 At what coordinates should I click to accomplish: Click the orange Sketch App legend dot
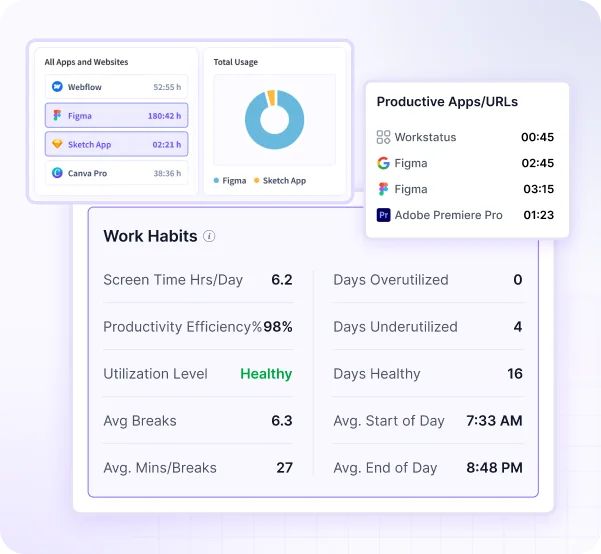[x=256, y=181]
